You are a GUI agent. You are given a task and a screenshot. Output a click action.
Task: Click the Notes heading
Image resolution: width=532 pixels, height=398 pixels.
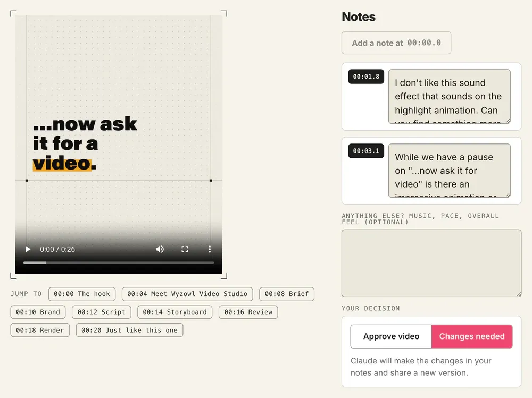pyautogui.click(x=358, y=16)
